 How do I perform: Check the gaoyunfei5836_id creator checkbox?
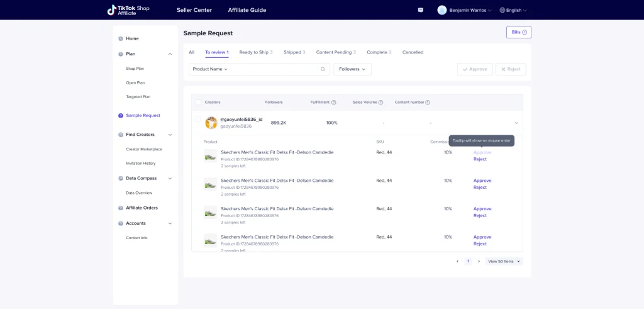pyautogui.click(x=198, y=119)
